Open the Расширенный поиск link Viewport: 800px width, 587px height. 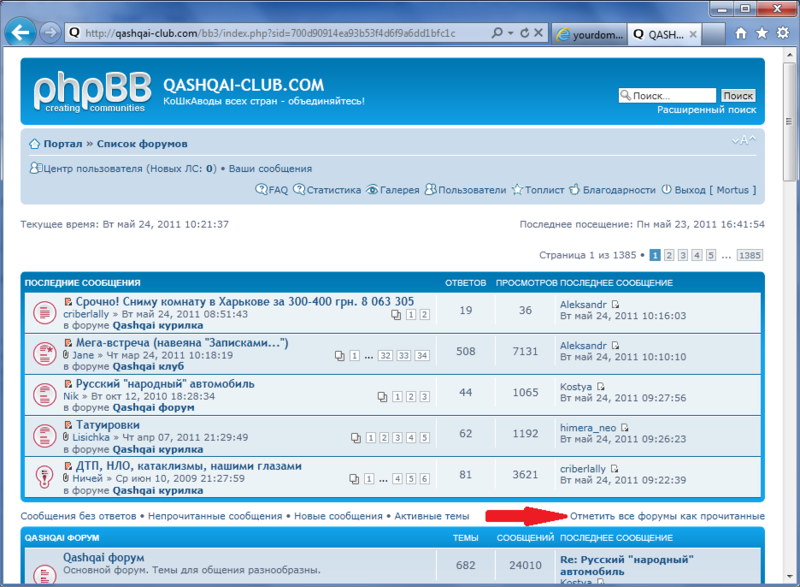click(x=706, y=110)
